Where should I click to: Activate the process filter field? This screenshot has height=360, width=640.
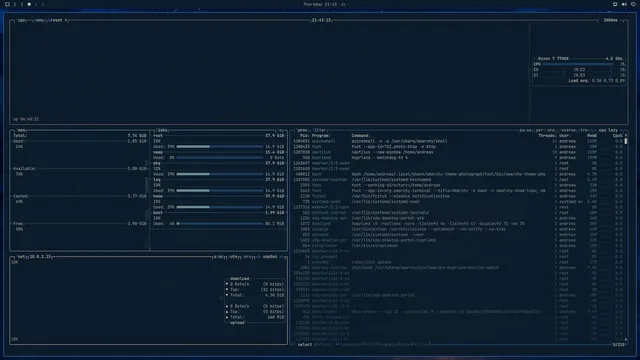[320, 130]
